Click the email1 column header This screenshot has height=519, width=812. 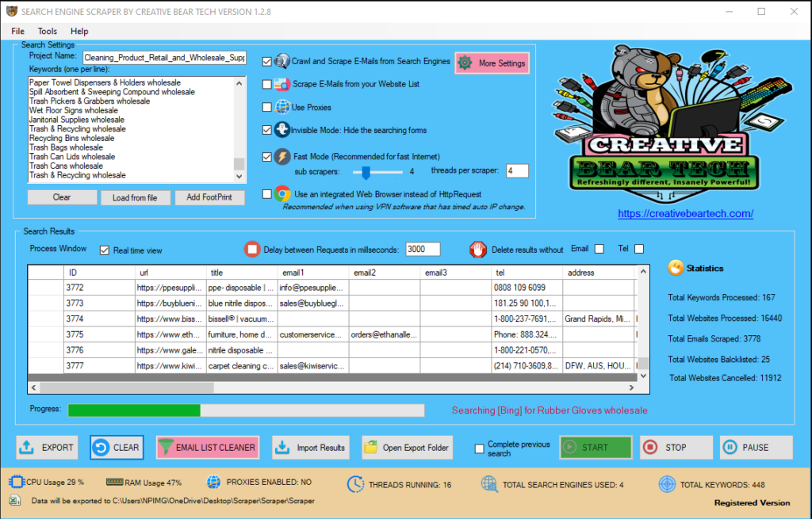pos(313,272)
